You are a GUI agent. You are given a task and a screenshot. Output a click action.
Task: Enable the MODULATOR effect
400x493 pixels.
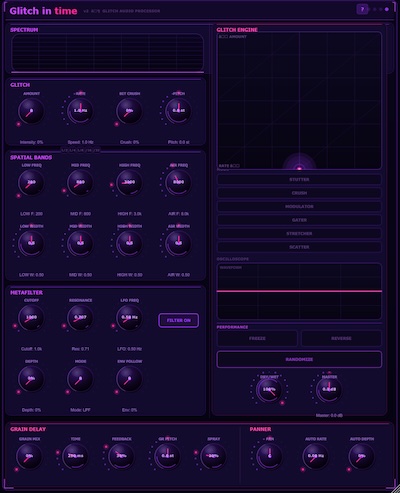(299, 207)
